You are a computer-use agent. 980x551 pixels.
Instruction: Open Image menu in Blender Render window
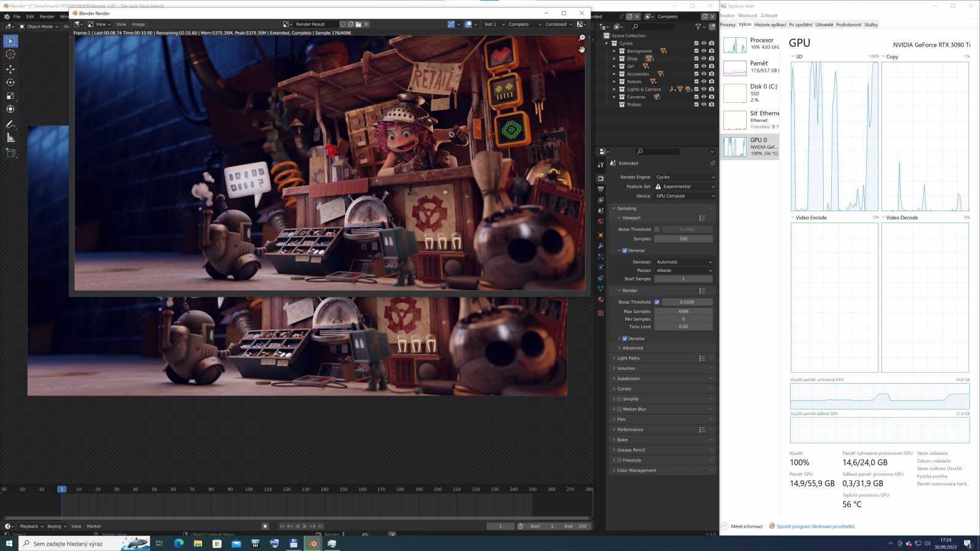tap(138, 24)
